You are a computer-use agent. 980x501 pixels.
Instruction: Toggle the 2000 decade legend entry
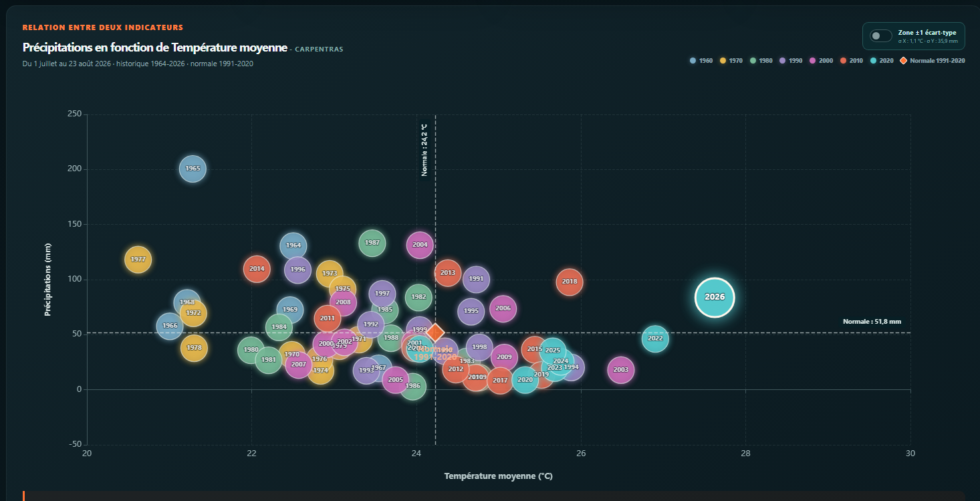pyautogui.click(x=821, y=61)
